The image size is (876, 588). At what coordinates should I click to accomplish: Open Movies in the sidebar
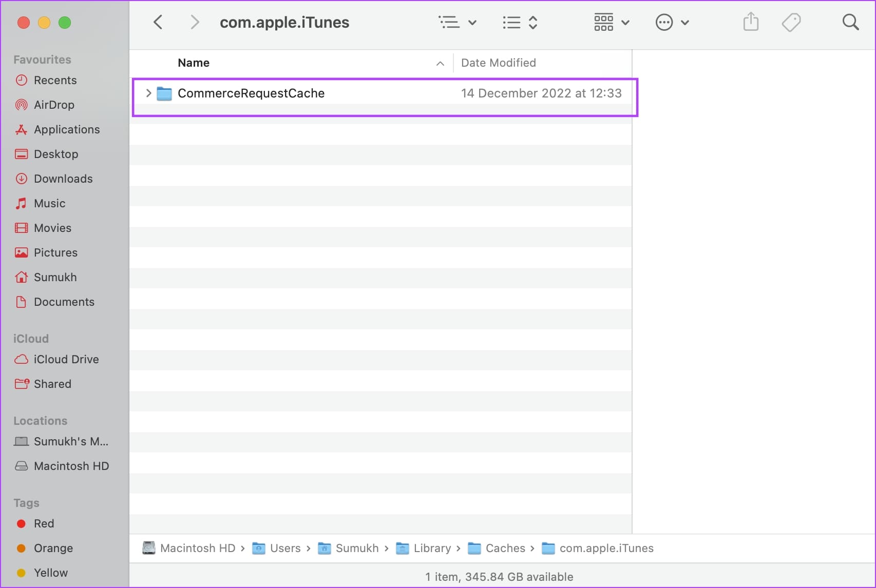pyautogui.click(x=52, y=228)
